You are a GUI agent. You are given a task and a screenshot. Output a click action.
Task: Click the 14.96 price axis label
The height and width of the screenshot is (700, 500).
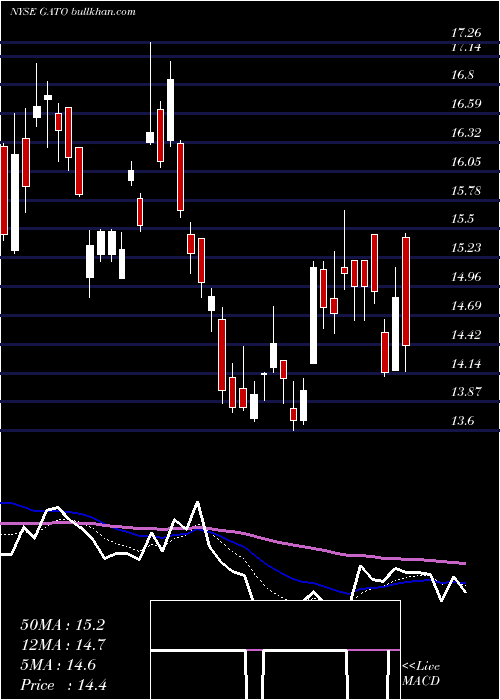click(x=466, y=277)
